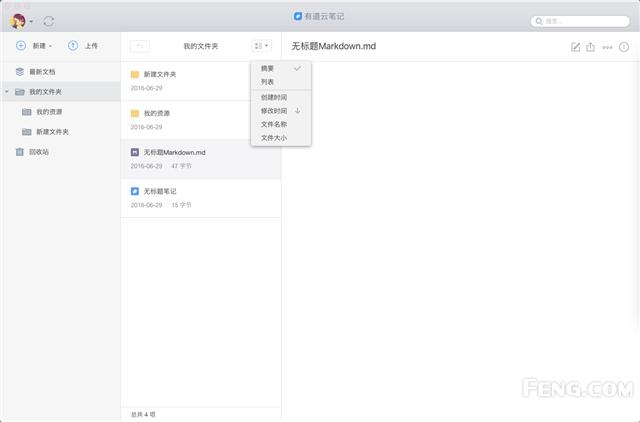Select the 摘要 summary view option
Image resolution: width=640 pixels, height=422 pixels.
pyautogui.click(x=268, y=68)
